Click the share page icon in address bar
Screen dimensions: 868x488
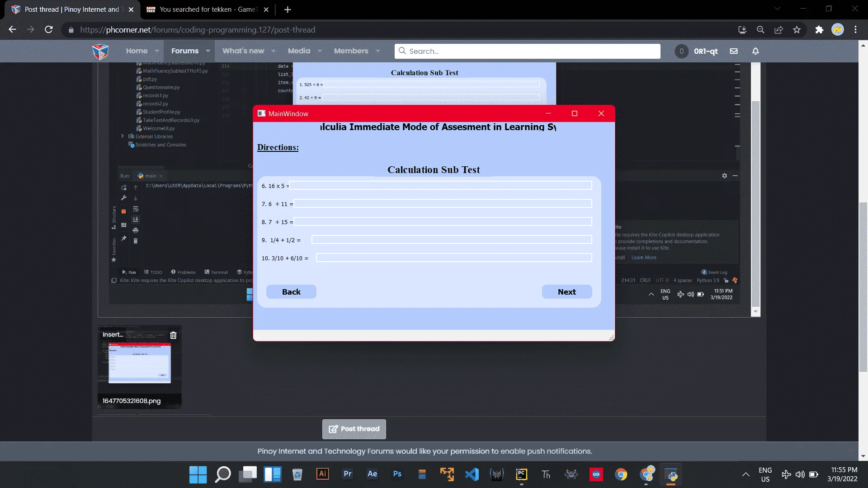tap(778, 30)
